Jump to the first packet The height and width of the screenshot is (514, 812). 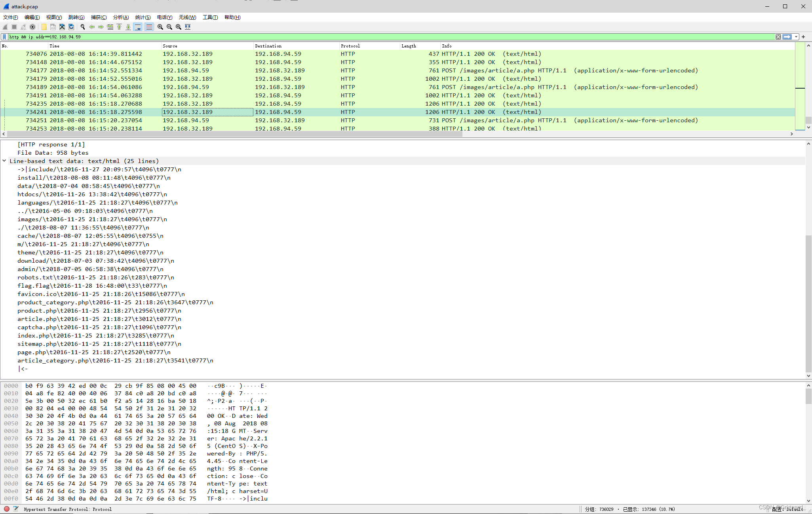(x=119, y=27)
